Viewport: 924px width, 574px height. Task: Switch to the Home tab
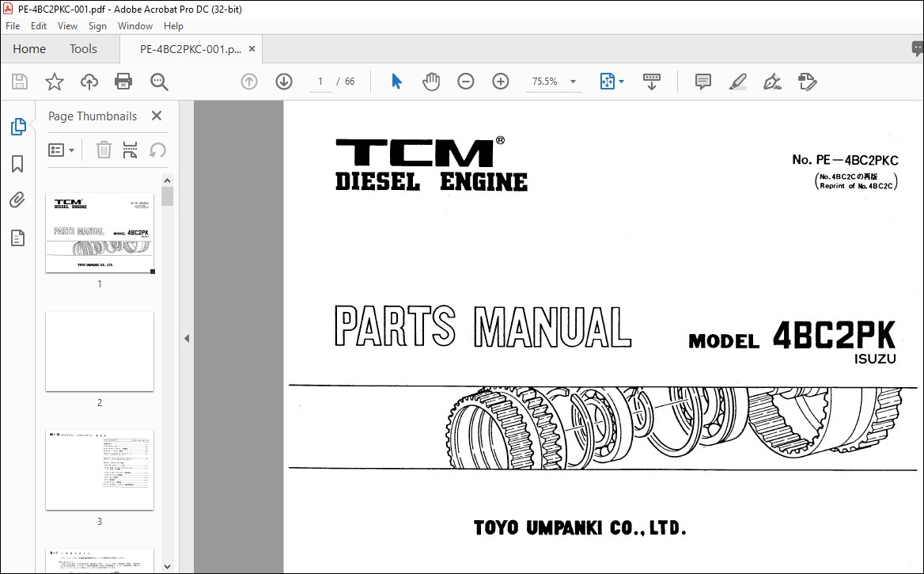29,49
